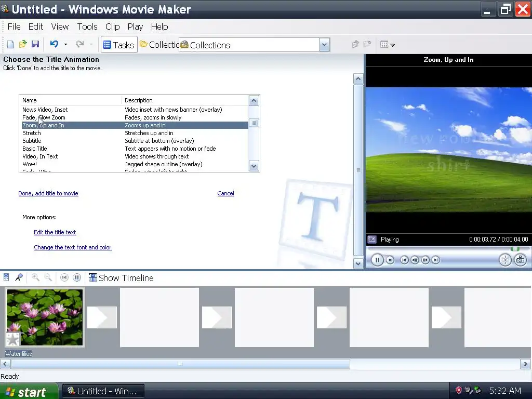Click 'Done, add title to movie' link
The height and width of the screenshot is (399, 532).
click(x=48, y=193)
